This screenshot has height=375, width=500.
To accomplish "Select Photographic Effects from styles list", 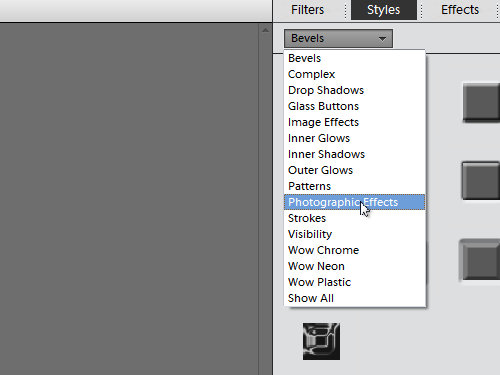I will pyautogui.click(x=354, y=202).
